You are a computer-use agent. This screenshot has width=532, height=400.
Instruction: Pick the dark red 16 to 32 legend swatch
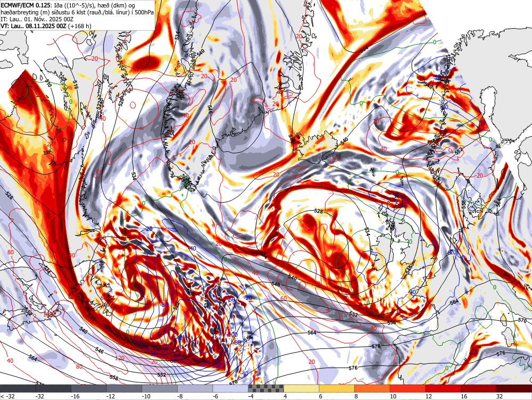[x=479, y=388]
